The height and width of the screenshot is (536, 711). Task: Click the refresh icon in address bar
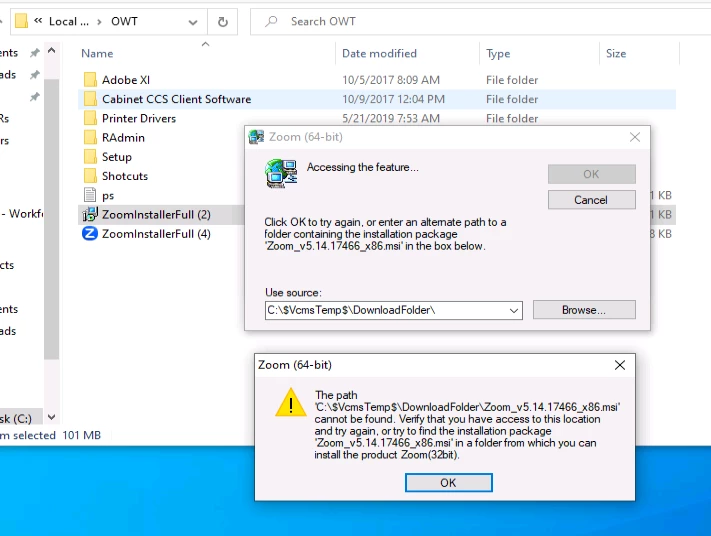point(223,22)
